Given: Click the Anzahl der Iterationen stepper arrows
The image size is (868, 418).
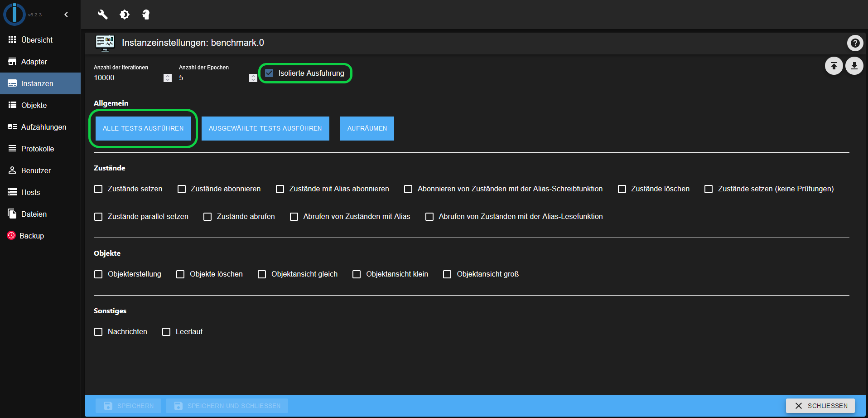Looking at the screenshot, I should tap(168, 78).
